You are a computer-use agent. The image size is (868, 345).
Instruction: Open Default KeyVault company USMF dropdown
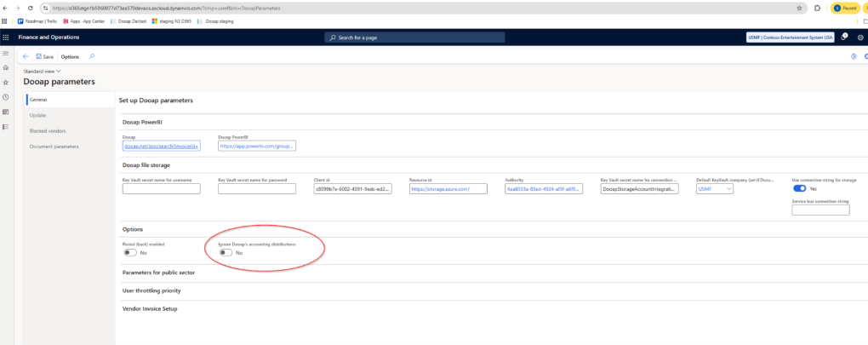[714, 189]
